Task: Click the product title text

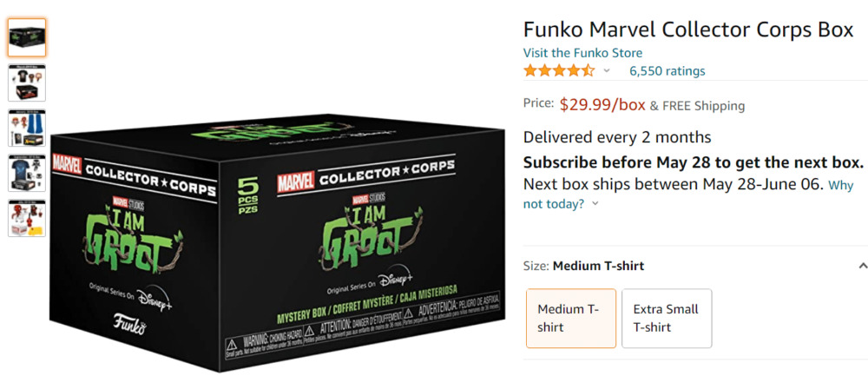Action: (688, 30)
